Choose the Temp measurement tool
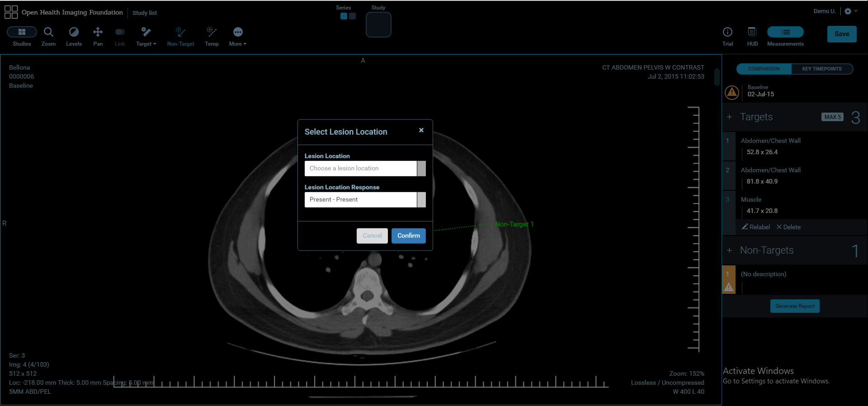868x406 pixels. (212, 32)
